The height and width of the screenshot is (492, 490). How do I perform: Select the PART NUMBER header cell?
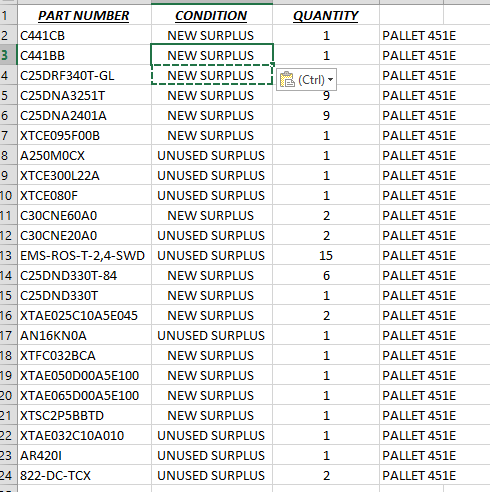pos(84,15)
